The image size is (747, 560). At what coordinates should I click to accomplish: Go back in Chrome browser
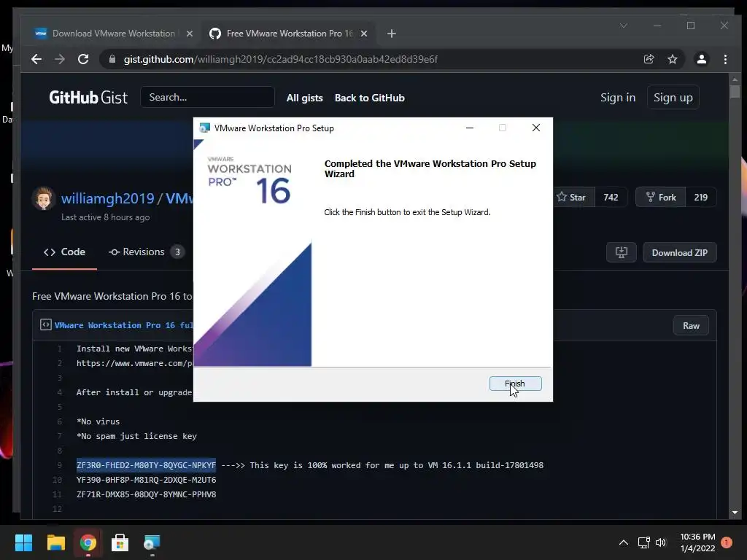pos(36,59)
